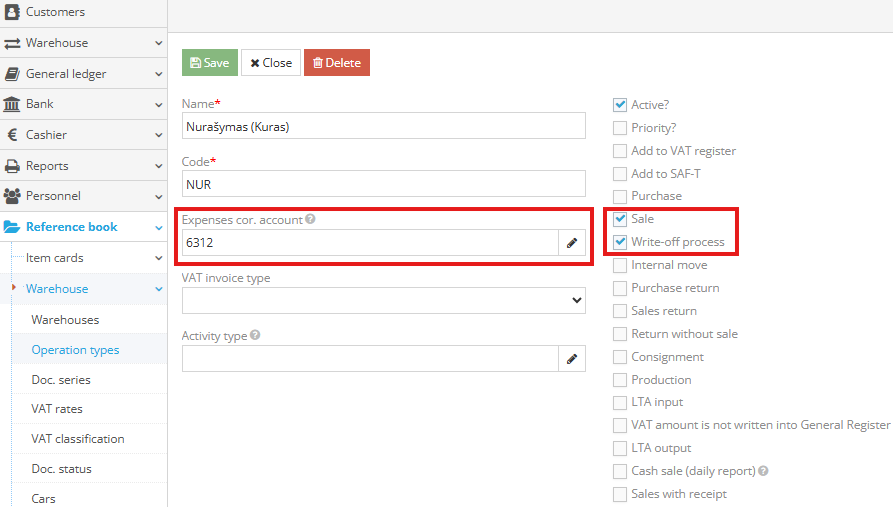Click the help icon next to Activity type label
The height and width of the screenshot is (507, 893).
pyautogui.click(x=255, y=336)
